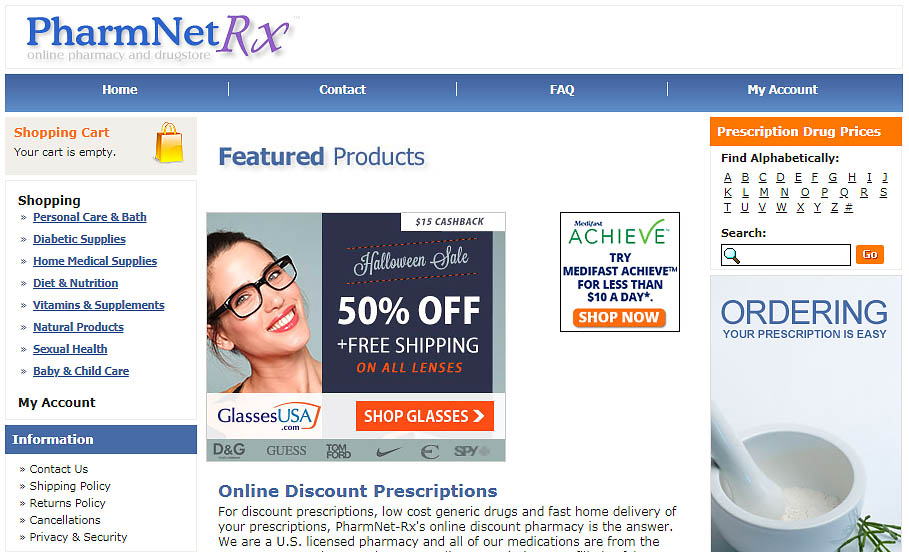Viewport: 909px width, 552px height.
Task: Open the Diabetic Supplies category link
Action: click(x=79, y=239)
